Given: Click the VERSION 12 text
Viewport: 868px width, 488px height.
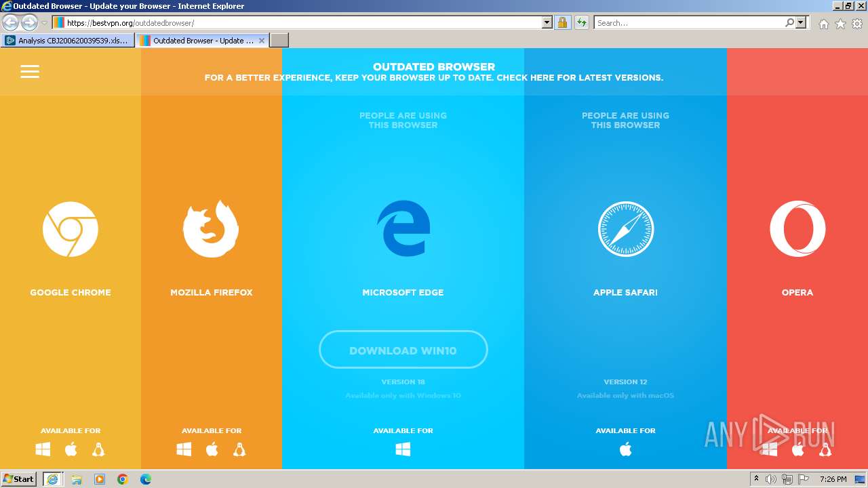Looking at the screenshot, I should 625,382.
